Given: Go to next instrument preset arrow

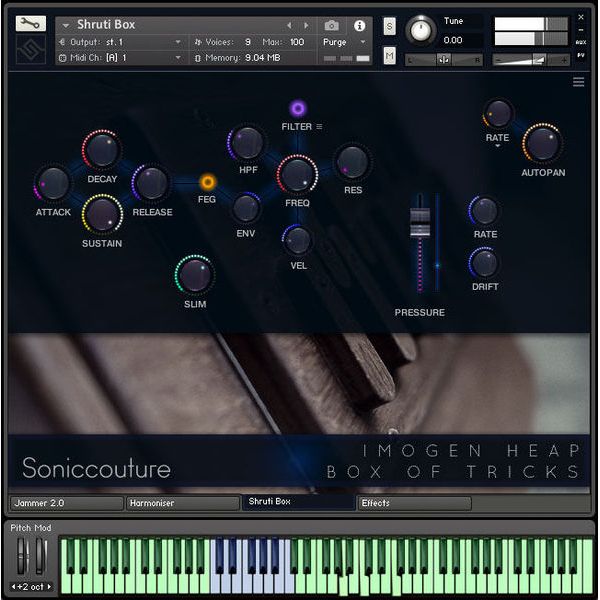Looking at the screenshot, I should click(306, 25).
